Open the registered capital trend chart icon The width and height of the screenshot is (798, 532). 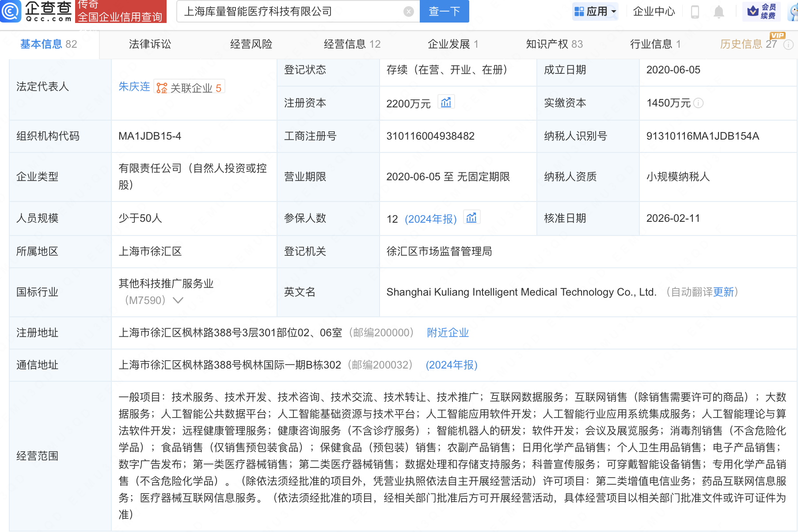(446, 103)
